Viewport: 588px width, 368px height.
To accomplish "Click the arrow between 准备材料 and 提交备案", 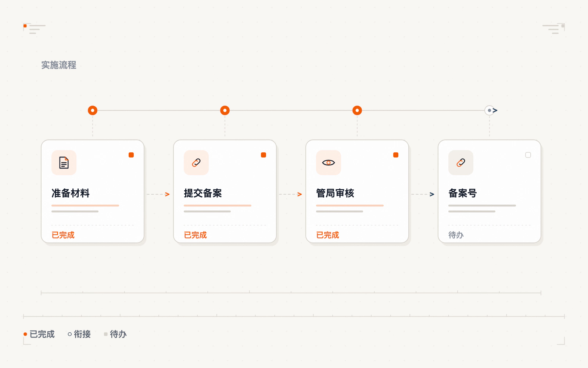I will [x=159, y=194].
